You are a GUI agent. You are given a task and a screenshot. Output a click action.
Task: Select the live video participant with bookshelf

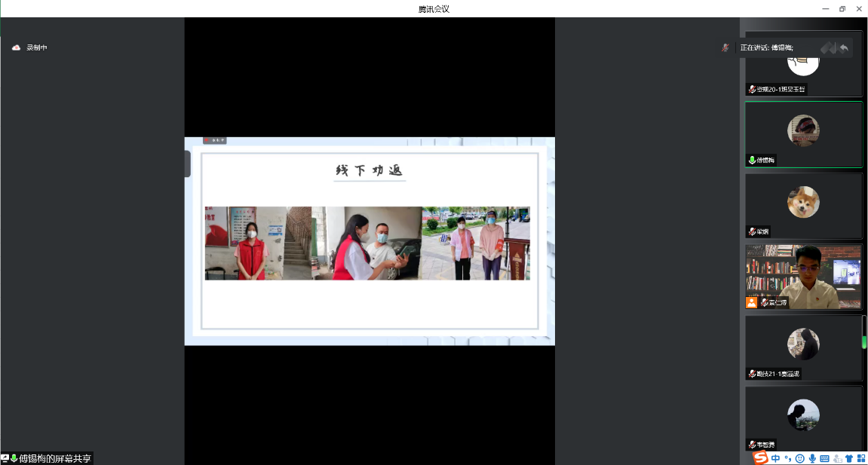tap(803, 276)
